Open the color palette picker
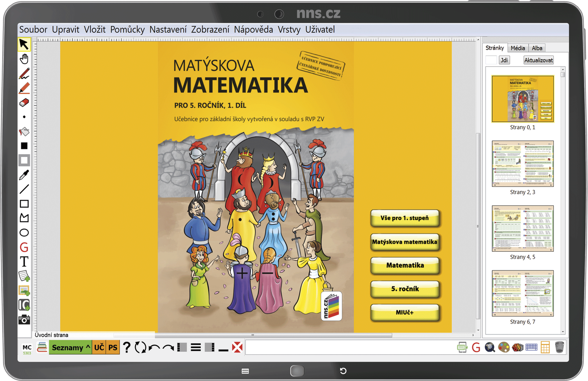Screen dimensions: 588x381 coord(503,347)
